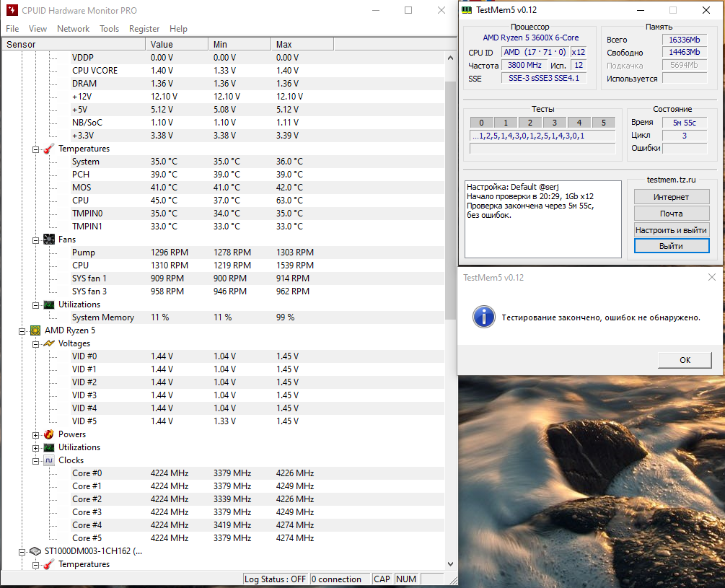
Task: Collapse the Fans node
Action: coord(35,240)
